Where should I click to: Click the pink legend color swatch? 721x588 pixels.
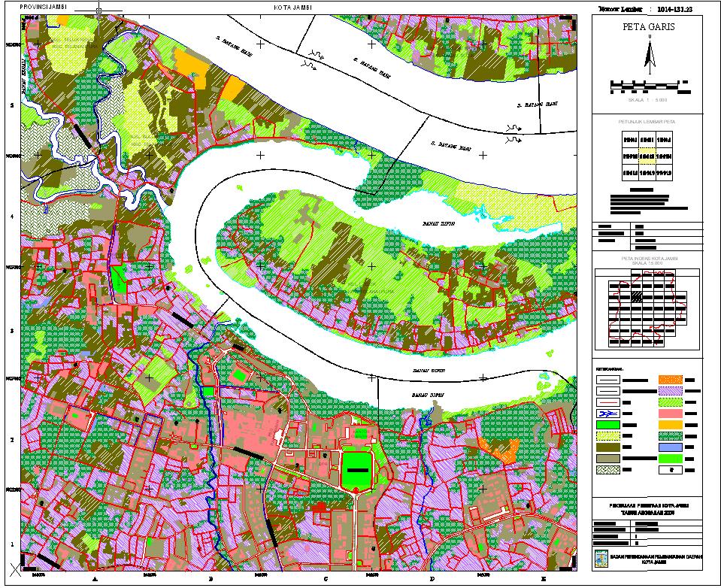pos(671,414)
